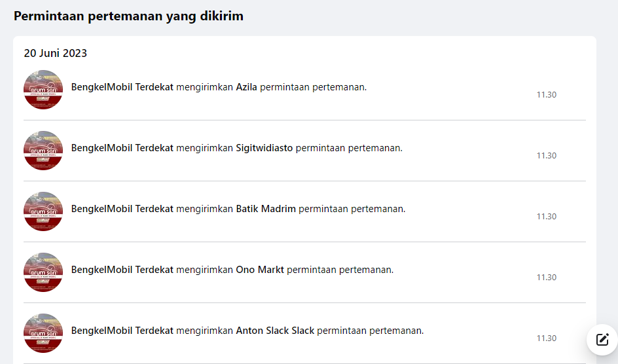Open the profile picture in the Azila row

click(x=43, y=90)
